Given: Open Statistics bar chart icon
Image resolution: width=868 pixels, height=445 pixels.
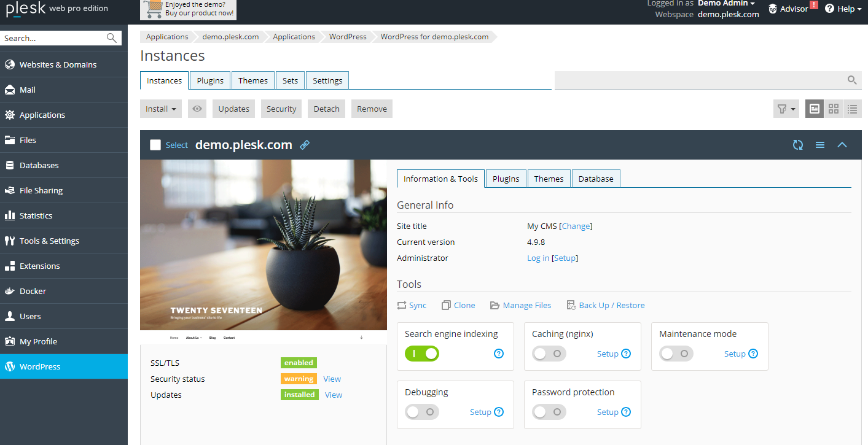Looking at the screenshot, I should point(10,215).
